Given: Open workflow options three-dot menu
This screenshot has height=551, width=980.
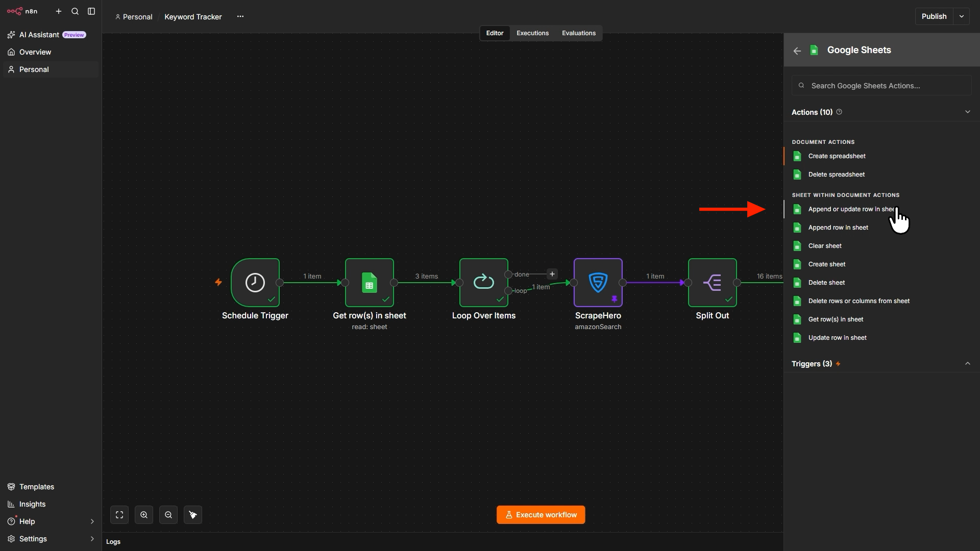Looking at the screenshot, I should pos(240,16).
